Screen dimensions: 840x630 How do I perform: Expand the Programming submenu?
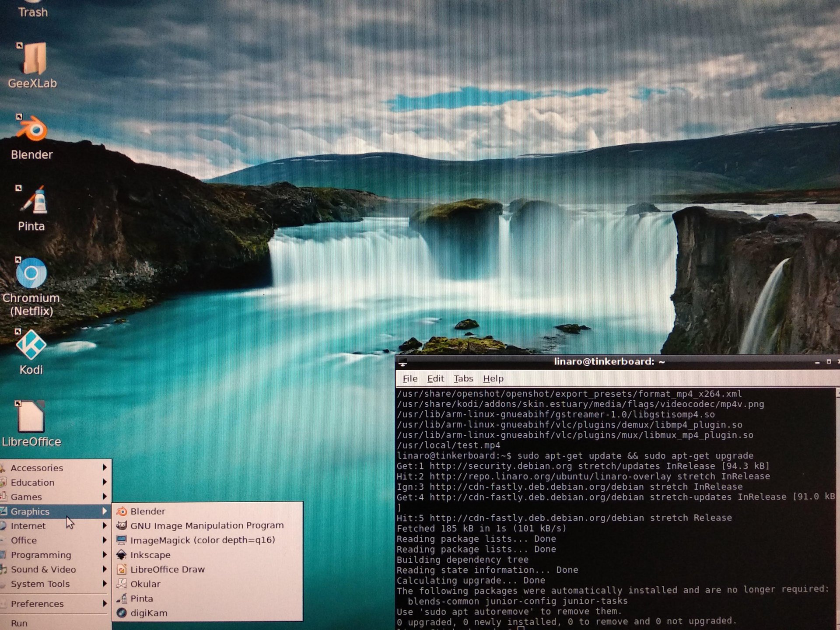coord(41,555)
